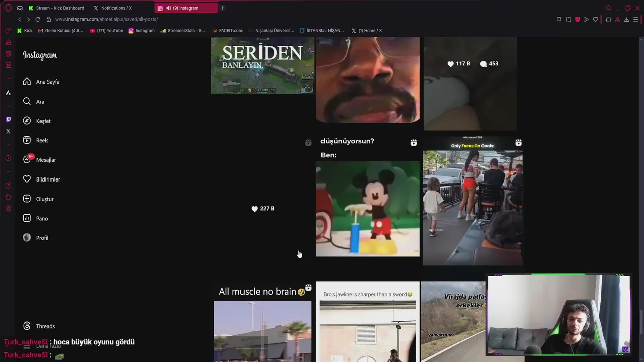This screenshot has width=644, height=362.
Task: Open the ad blocker shield icon
Action: tap(577, 19)
